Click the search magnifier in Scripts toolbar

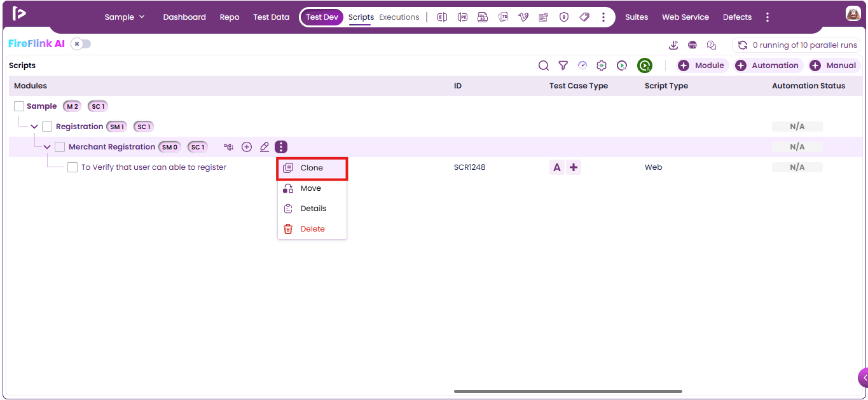point(544,66)
